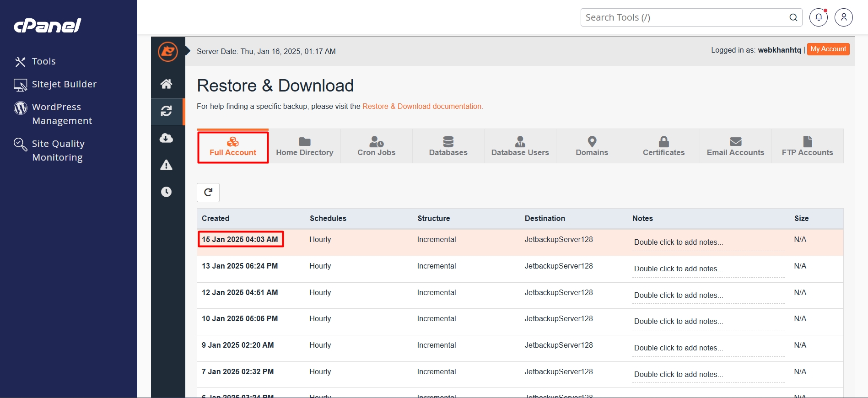This screenshot has width=868, height=398.
Task: Click the refresh backups list button
Action: tap(208, 193)
